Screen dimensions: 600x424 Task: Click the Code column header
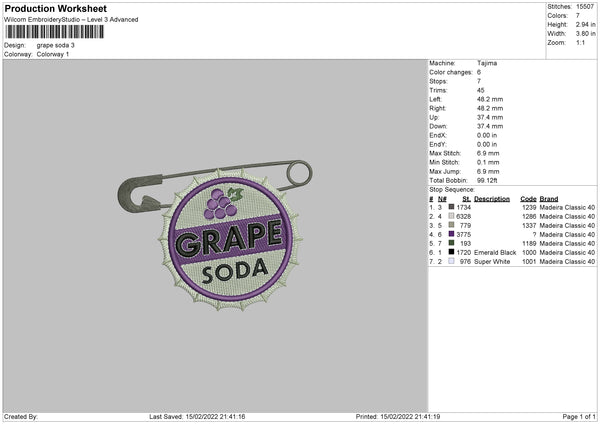528,199
